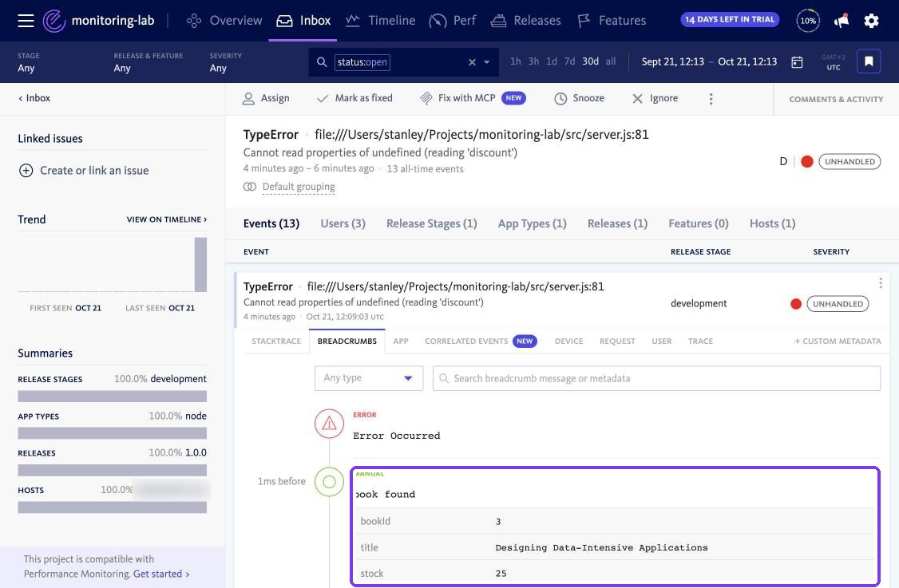Clear the search filter with X
Screen dimensions: 899x588
coord(472,62)
